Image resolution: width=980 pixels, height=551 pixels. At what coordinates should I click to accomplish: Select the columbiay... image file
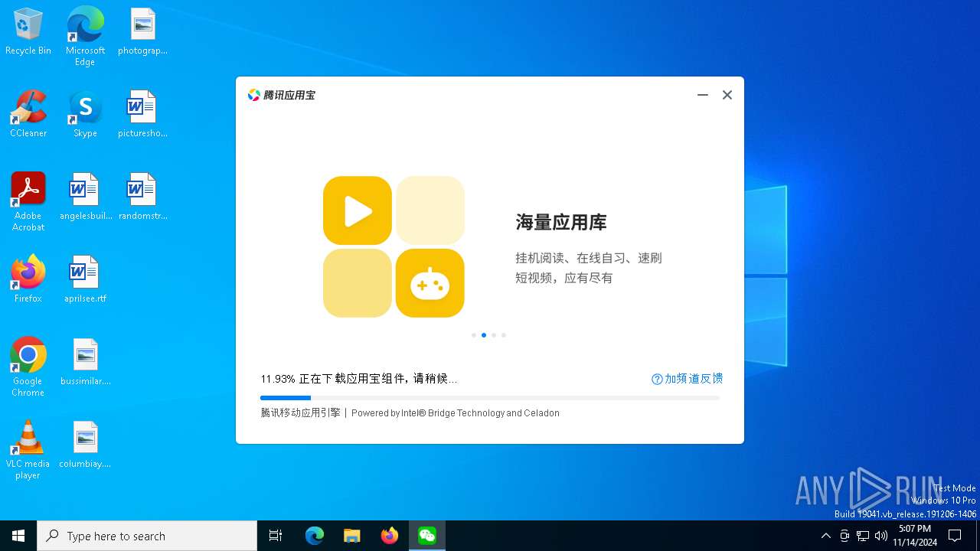pos(85,445)
